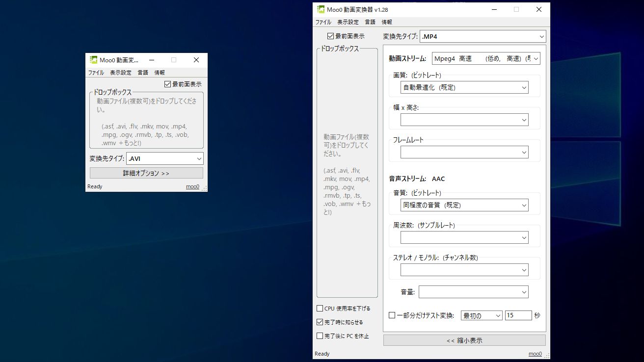The width and height of the screenshot is (644, 362).
Task: Expand the 動画ストリーム Mpeg4 dropdown
Action: coord(486,58)
